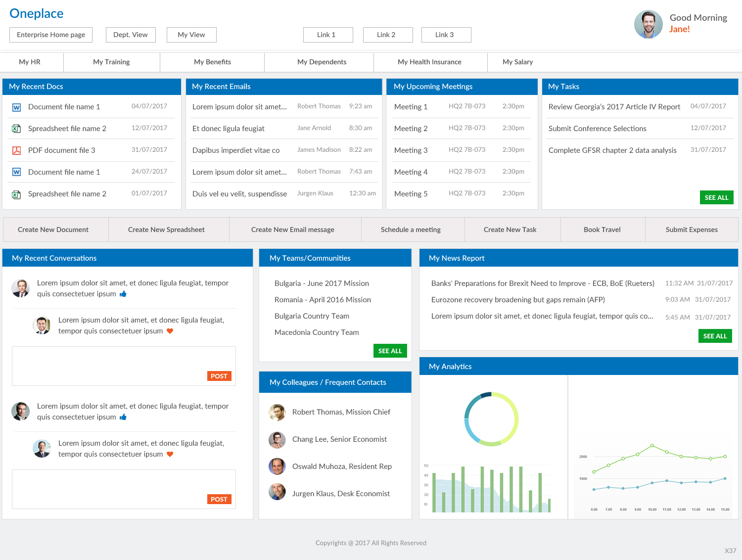Click PDF icon next to PDF document file 3
742x560 pixels.
pyautogui.click(x=16, y=150)
